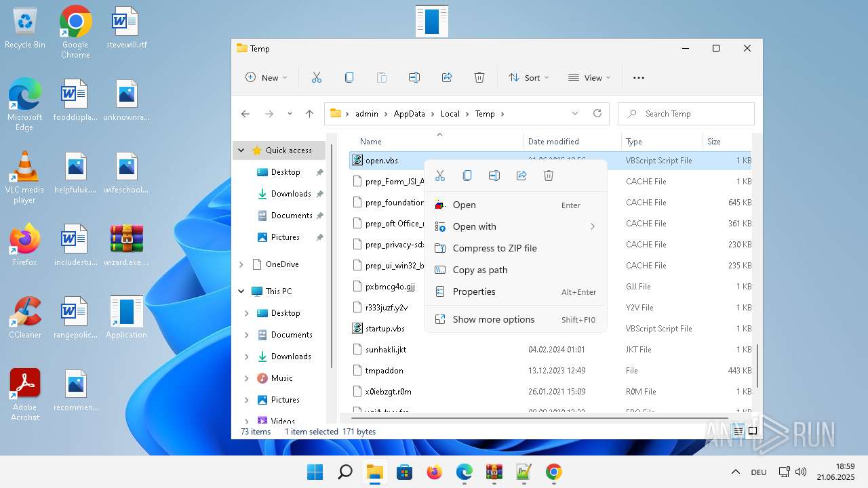Viewport: 868px width, 488px height.
Task: Open VLC media player desktop icon
Action: [x=24, y=178]
